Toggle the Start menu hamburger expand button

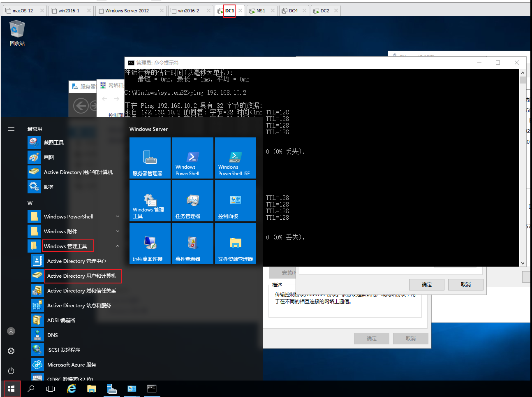pos(11,129)
